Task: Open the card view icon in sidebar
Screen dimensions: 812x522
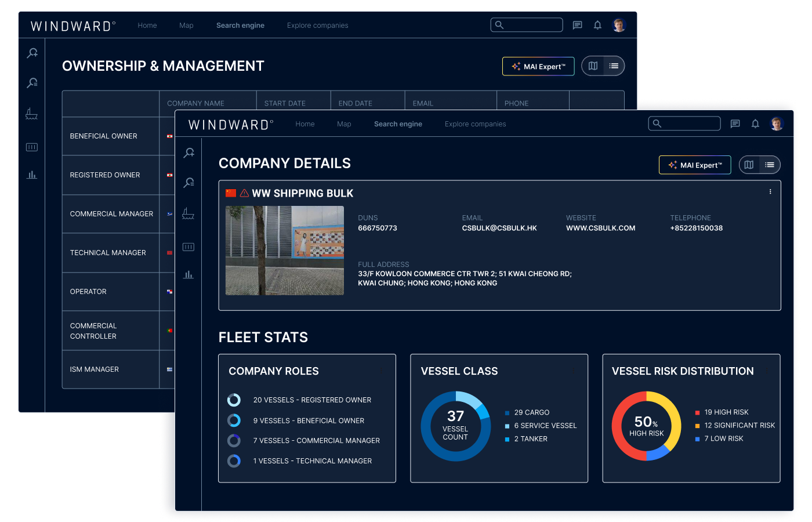Action: pos(188,246)
